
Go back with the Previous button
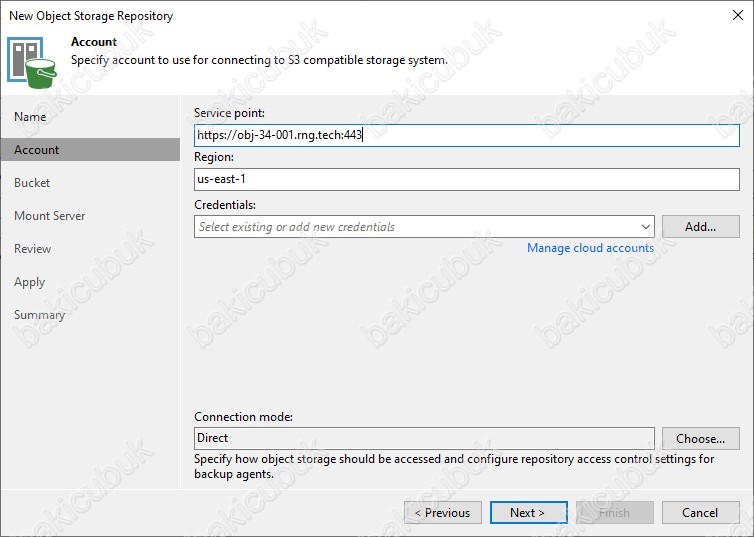click(443, 513)
